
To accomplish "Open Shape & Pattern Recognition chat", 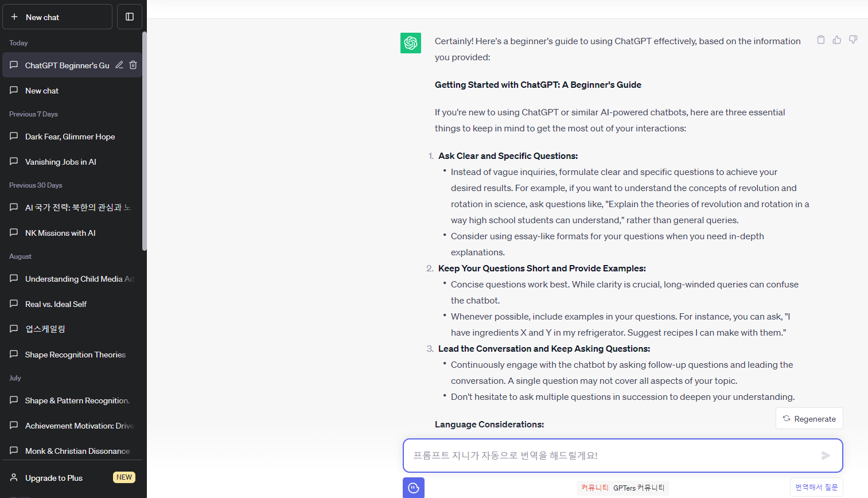I will [x=72, y=400].
